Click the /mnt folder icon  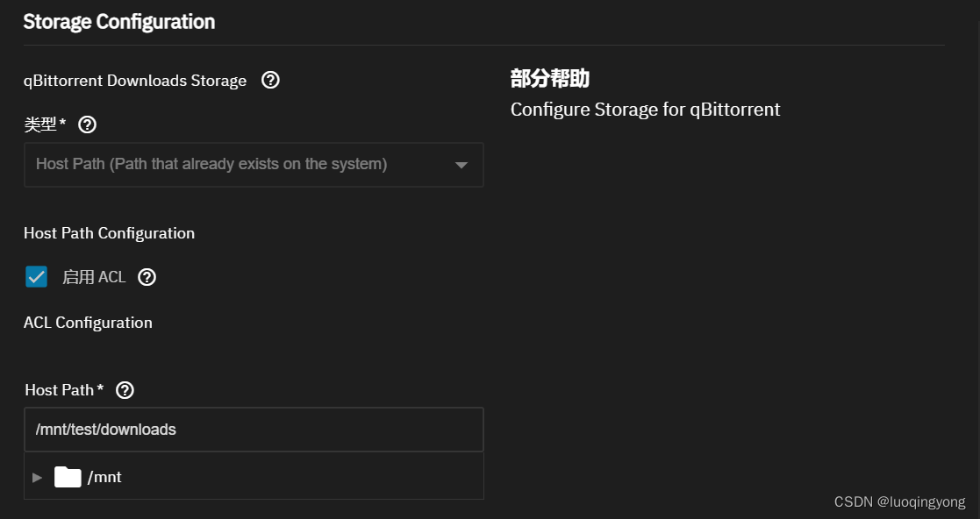point(68,477)
